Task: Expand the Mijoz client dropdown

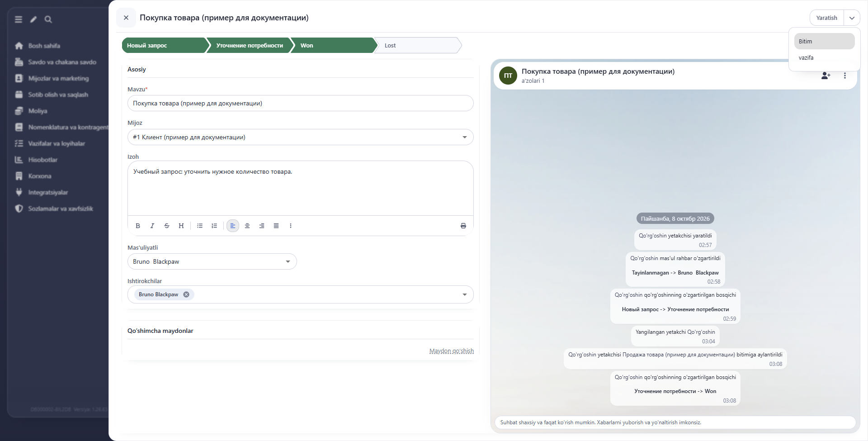Action: (464, 137)
